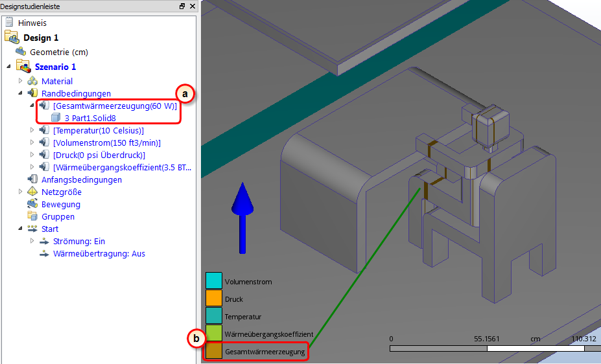
Task: Expand the Temperatur(10 Celsius) branch
Action: coord(32,130)
